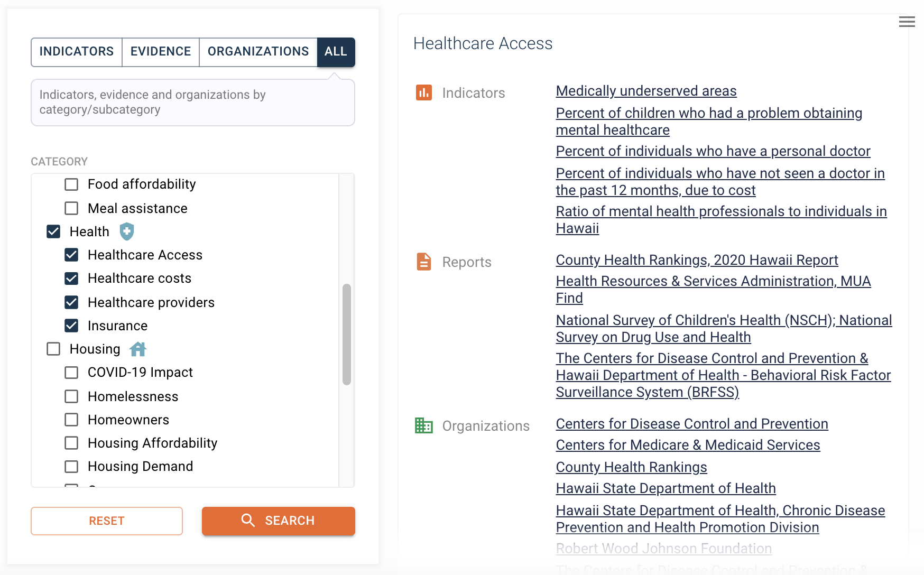This screenshot has width=924, height=575.
Task: Check the Homeowners checkbox
Action: [71, 420]
